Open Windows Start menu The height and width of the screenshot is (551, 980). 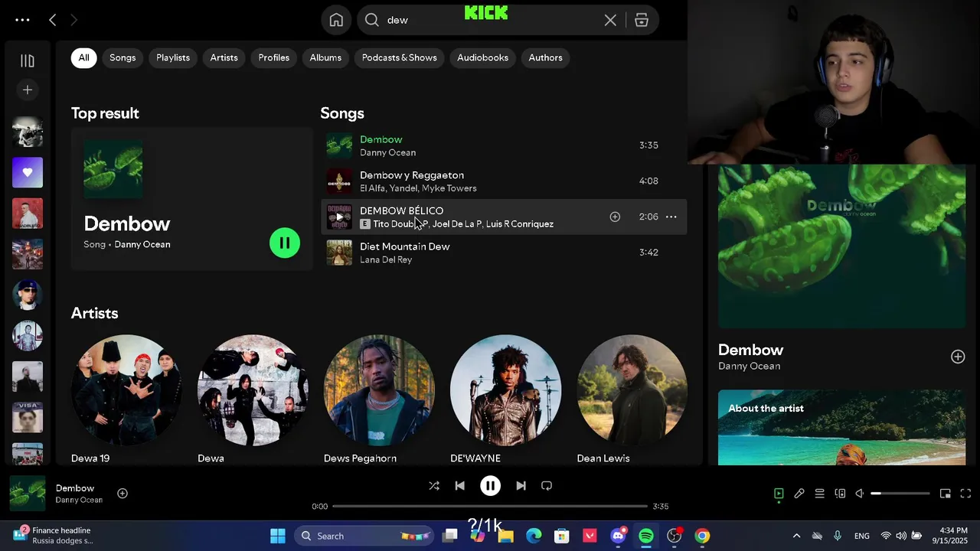coord(277,536)
